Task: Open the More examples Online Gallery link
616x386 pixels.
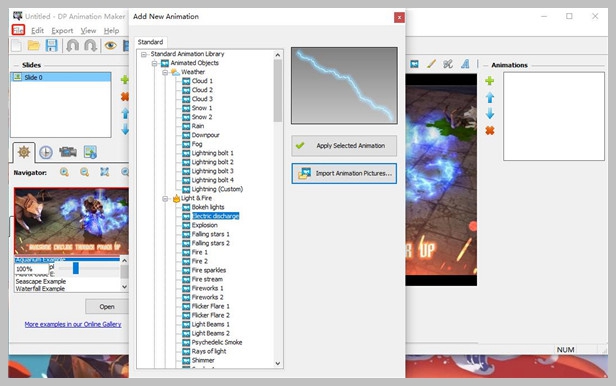Action: [73, 324]
